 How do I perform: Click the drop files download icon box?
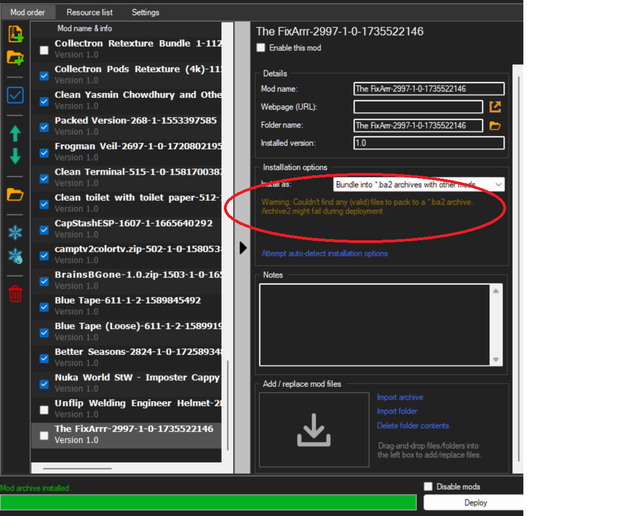(x=314, y=429)
